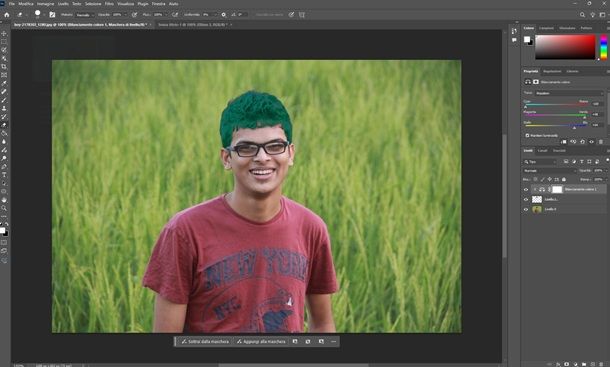Open the more options dots in contextual bar
Screen dimensions: 610x367
333,341
